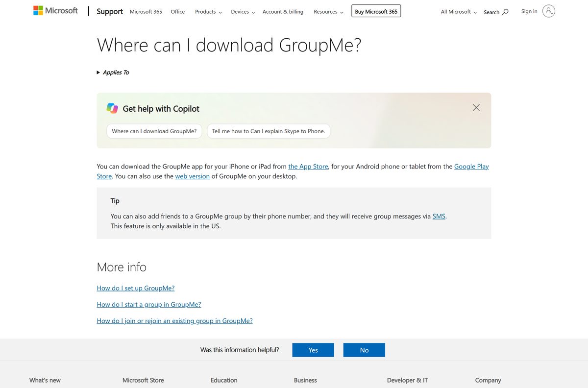Screen dimensions: 588x388
Task: Close the Get help with Copilot banner
Action: (476, 107)
